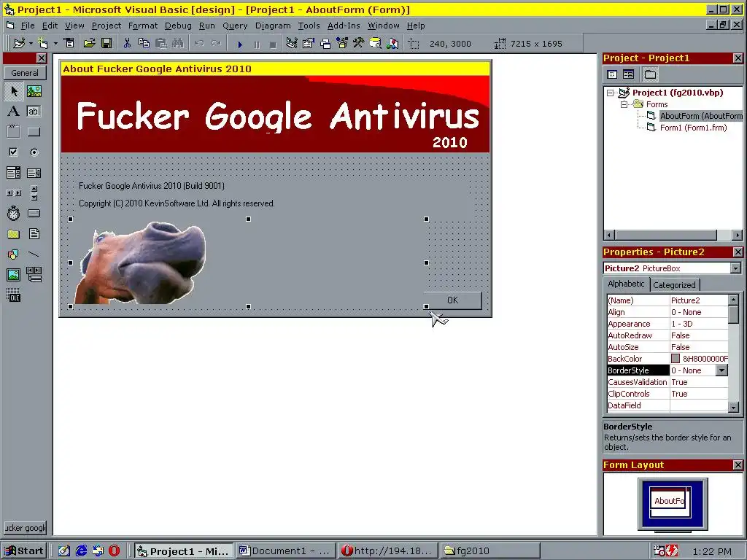Open the Format menu
This screenshot has width=747, height=560.
click(143, 26)
